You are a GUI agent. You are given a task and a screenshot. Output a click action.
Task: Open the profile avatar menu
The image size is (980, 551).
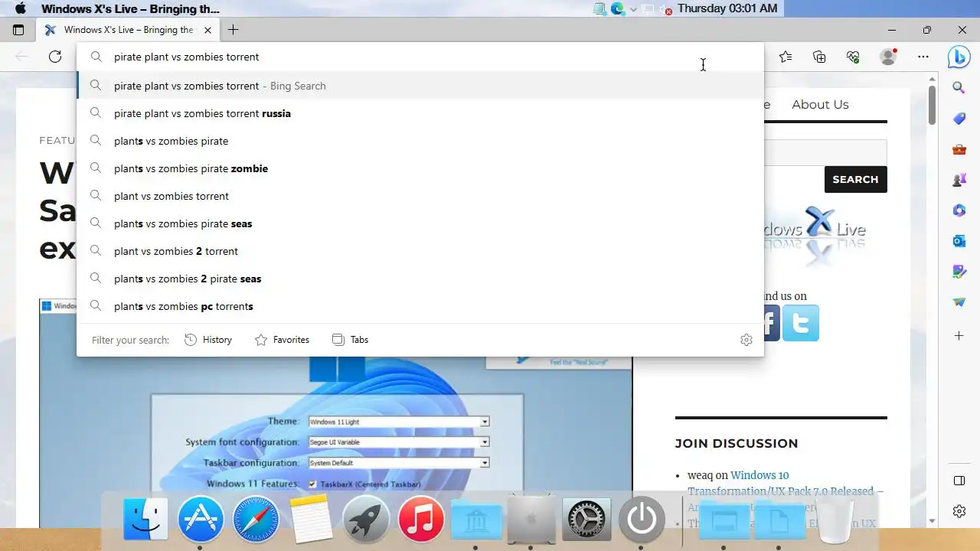888,57
